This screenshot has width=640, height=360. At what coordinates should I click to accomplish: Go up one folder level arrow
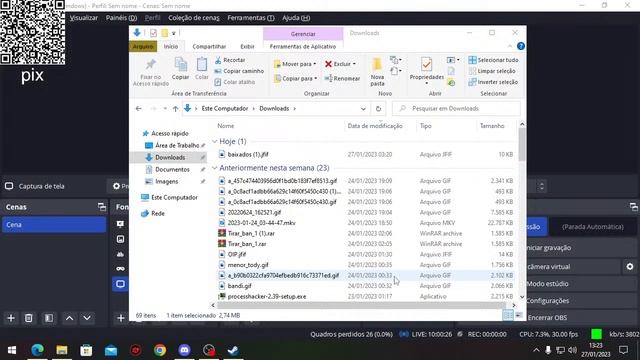[175, 109]
